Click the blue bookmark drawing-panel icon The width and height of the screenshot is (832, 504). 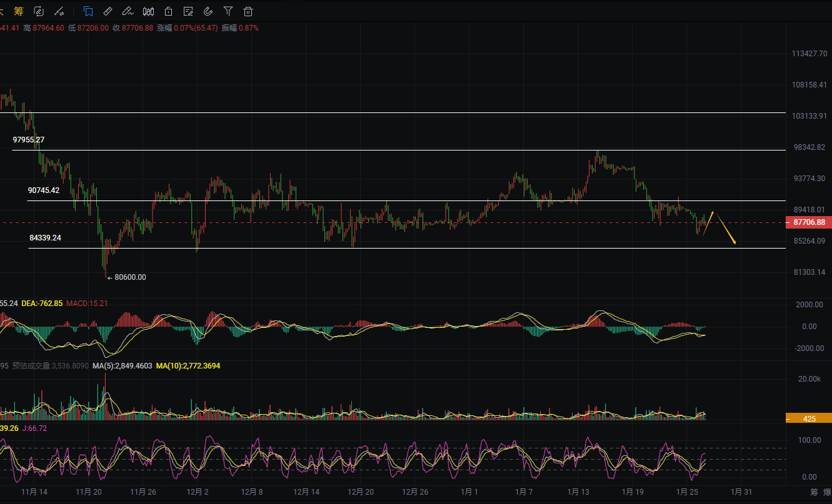(88, 11)
